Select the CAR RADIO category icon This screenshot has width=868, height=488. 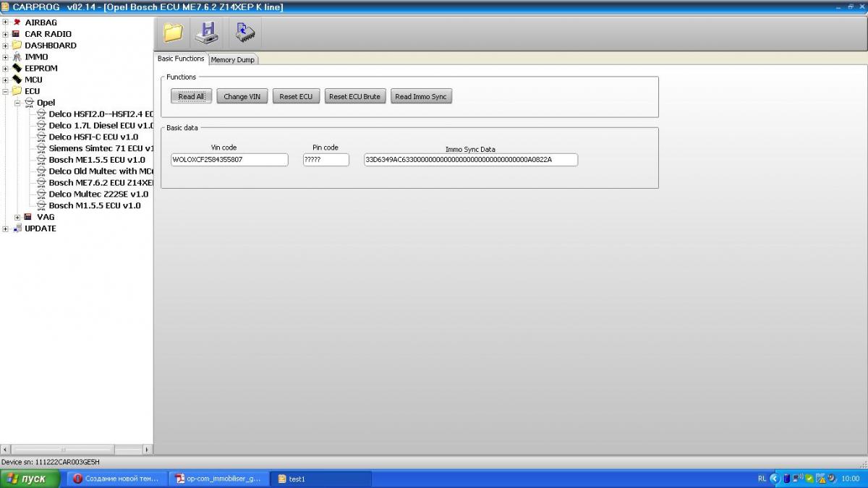pyautogui.click(x=17, y=34)
